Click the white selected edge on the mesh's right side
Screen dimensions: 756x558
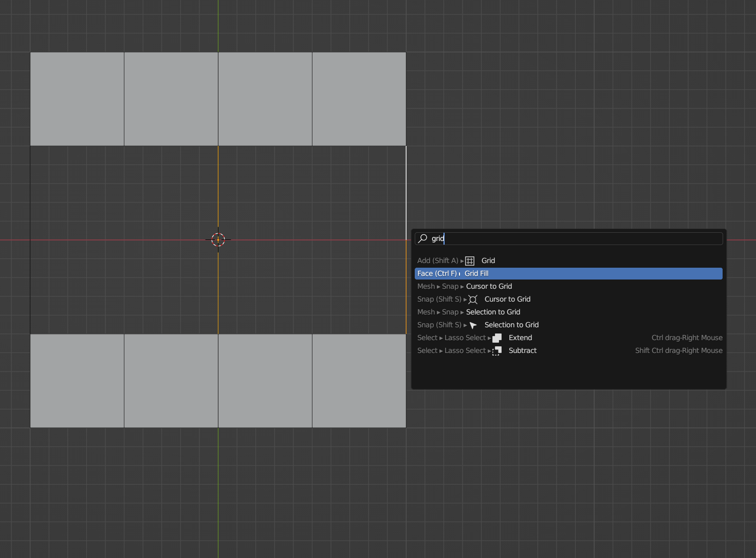coord(406,193)
